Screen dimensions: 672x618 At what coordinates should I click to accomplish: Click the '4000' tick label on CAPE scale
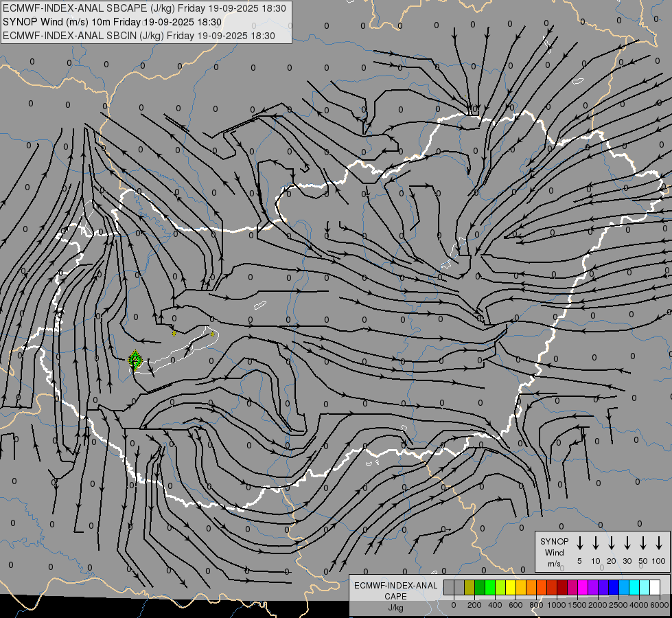(639, 605)
